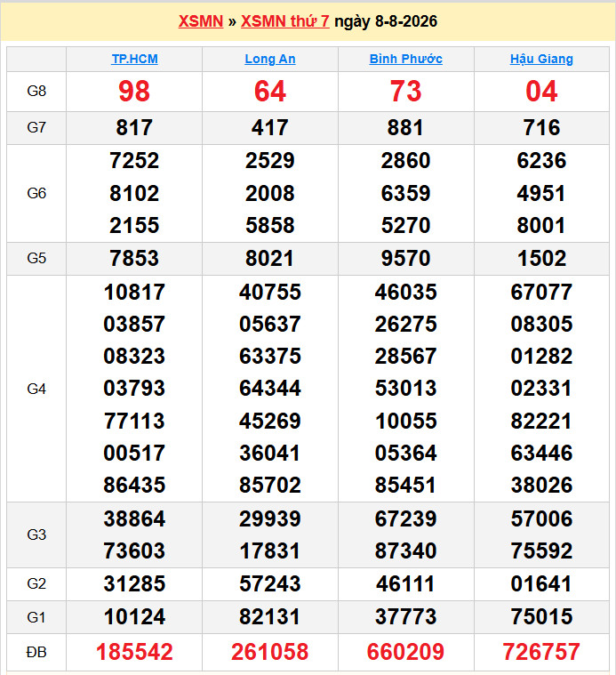Open the Bình Phước province link
616x675 pixels.
coord(405,59)
